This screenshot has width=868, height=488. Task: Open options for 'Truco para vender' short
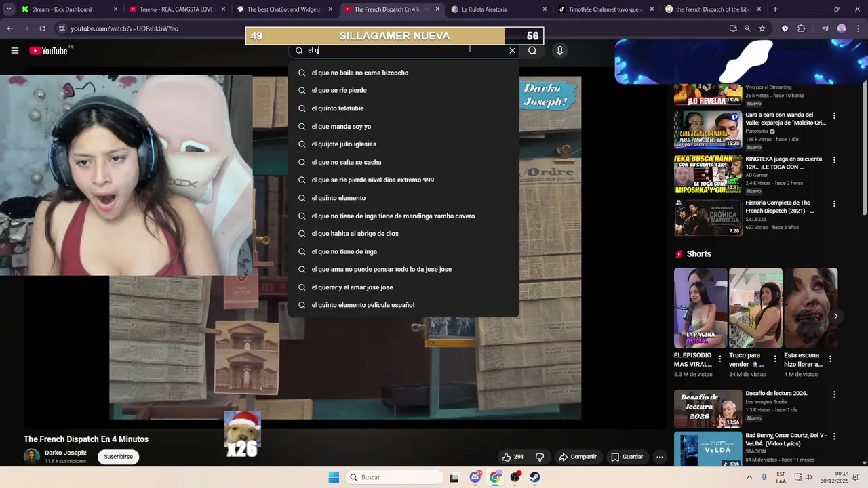(x=775, y=359)
